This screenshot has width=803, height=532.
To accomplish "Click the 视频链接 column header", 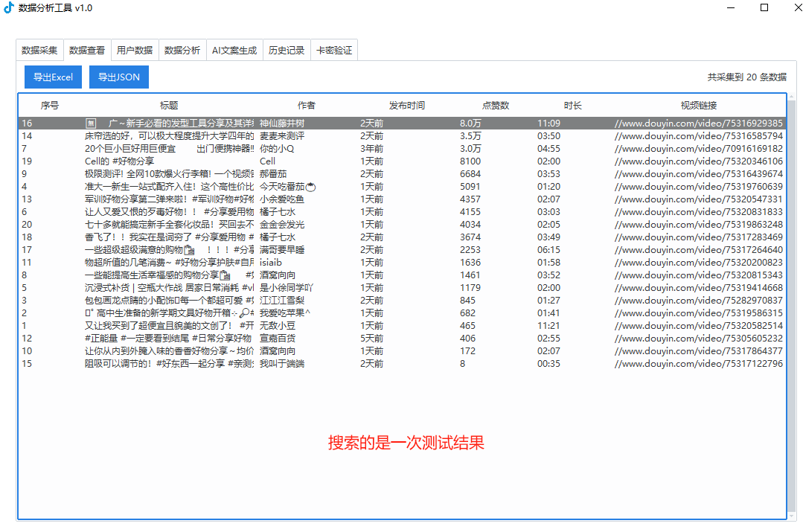I will pos(699,106).
